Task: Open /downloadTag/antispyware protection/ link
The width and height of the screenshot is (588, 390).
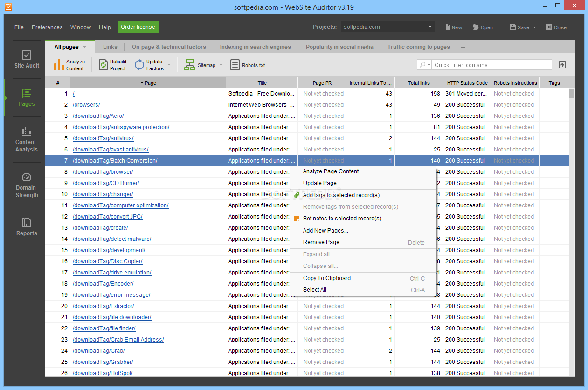Action: click(121, 127)
